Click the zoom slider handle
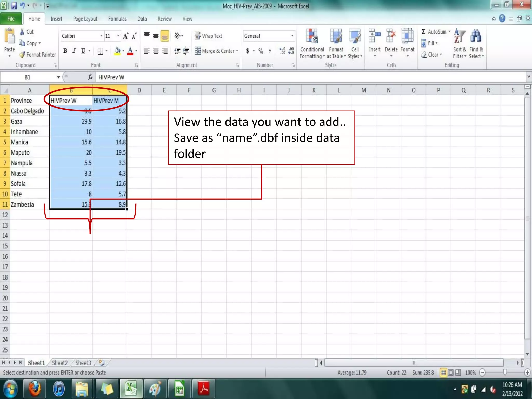 click(x=505, y=372)
